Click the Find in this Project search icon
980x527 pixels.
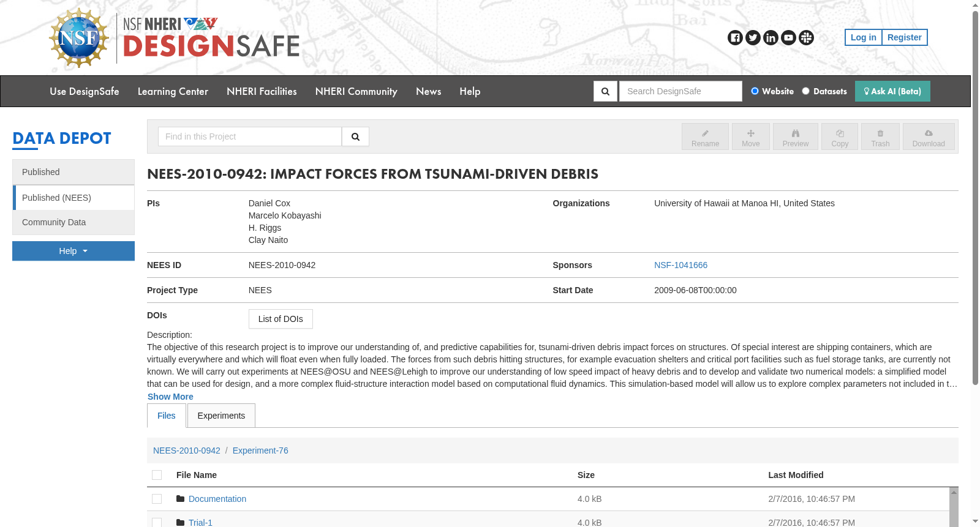click(355, 136)
